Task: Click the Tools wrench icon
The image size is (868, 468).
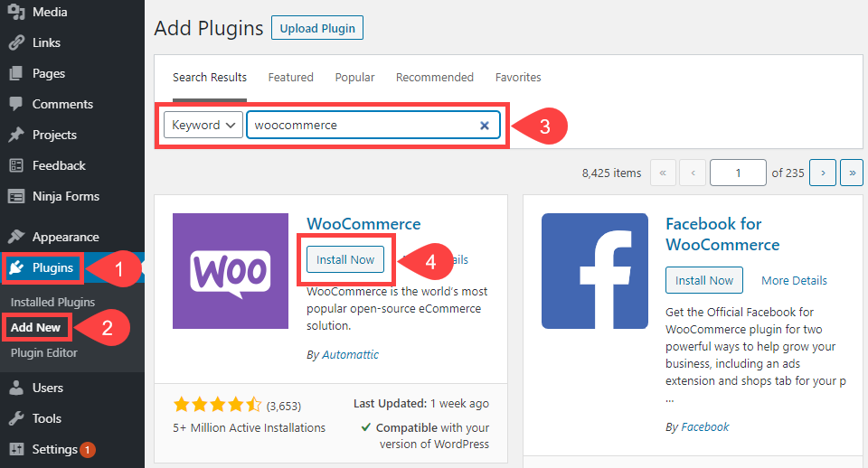Action: (x=16, y=418)
